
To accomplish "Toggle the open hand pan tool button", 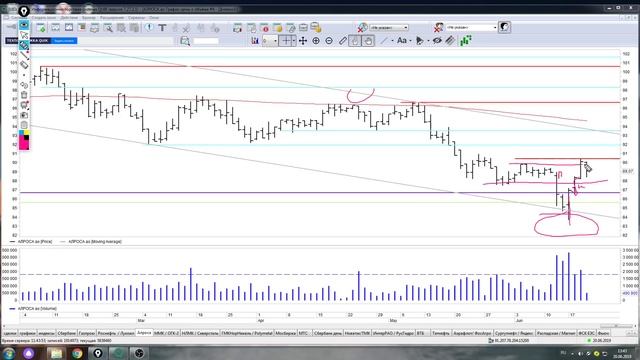I will coord(368,41).
